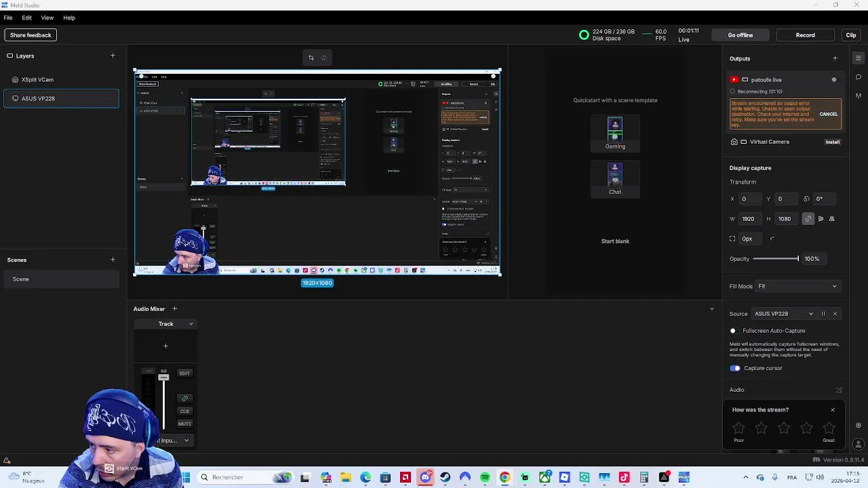Open the Edit menu
This screenshot has width=868, height=488.
(26, 18)
